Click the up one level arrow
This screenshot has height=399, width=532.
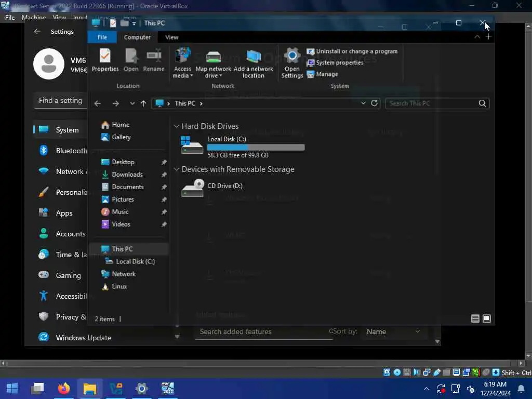pos(143,103)
